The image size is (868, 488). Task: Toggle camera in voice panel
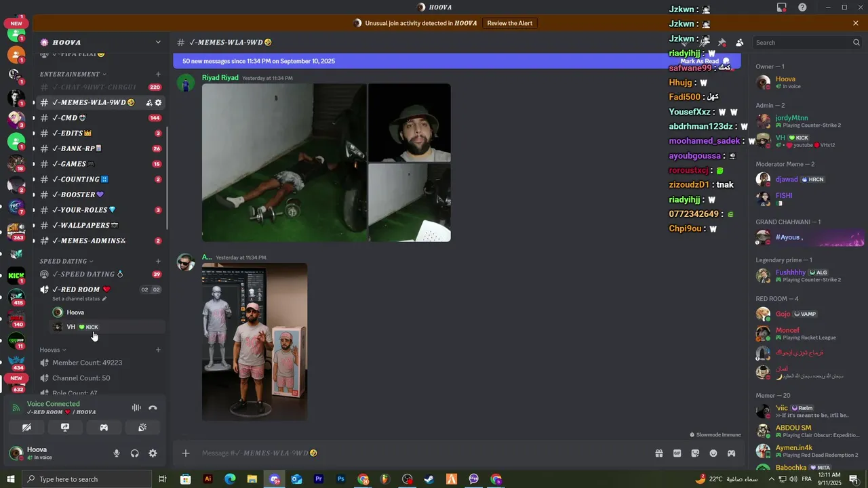coord(26,428)
